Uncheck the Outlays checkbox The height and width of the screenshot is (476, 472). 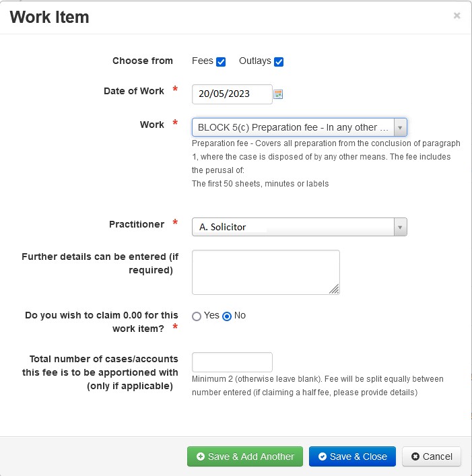(x=279, y=62)
